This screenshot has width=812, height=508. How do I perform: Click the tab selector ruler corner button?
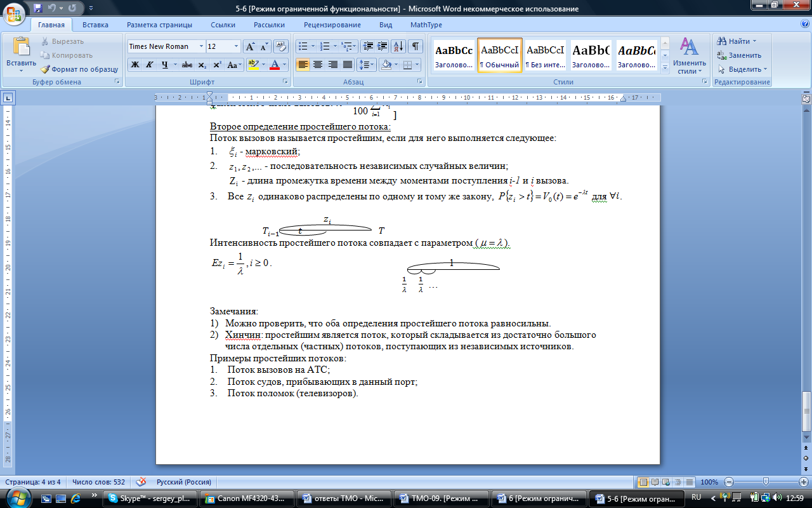pyautogui.click(x=8, y=98)
